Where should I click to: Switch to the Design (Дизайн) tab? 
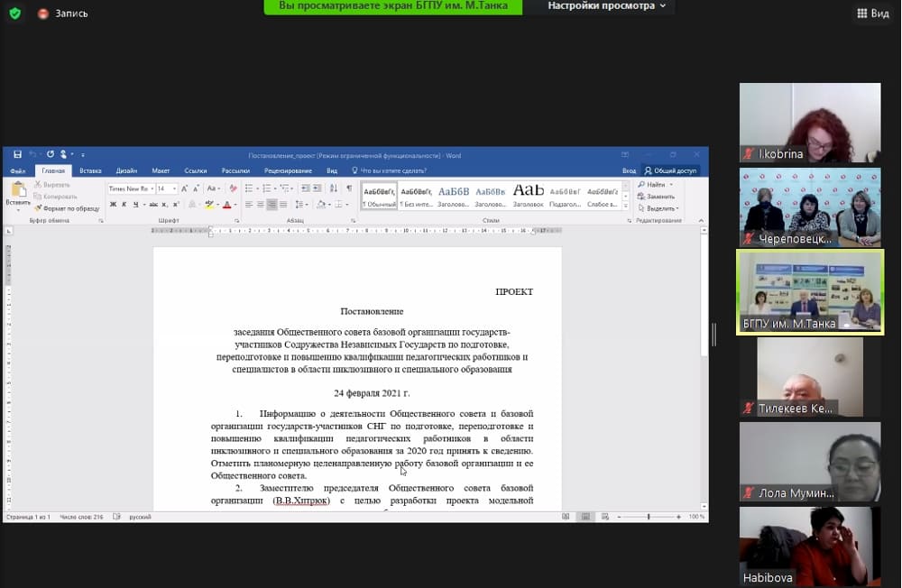pos(126,170)
